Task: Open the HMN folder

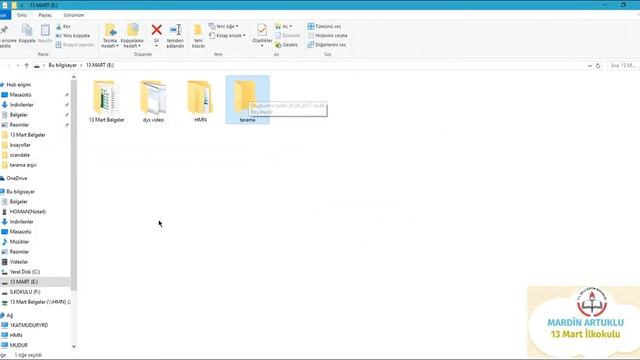Action: click(200, 102)
